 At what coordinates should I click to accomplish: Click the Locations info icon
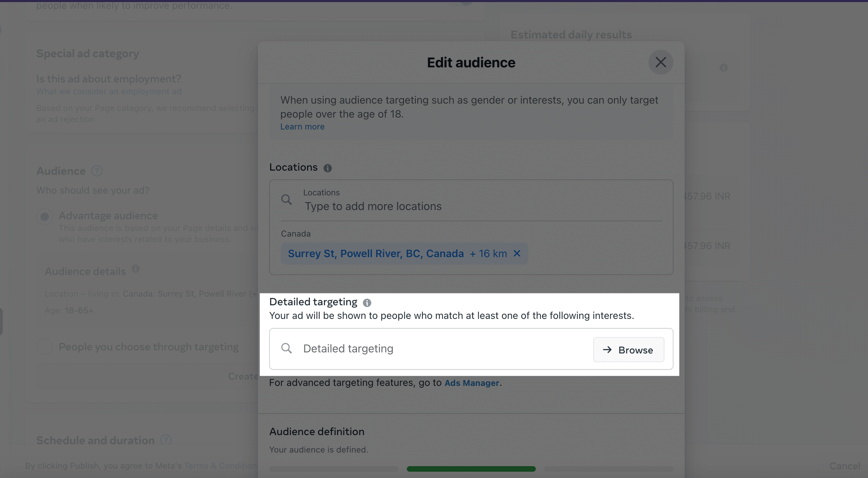pos(327,168)
